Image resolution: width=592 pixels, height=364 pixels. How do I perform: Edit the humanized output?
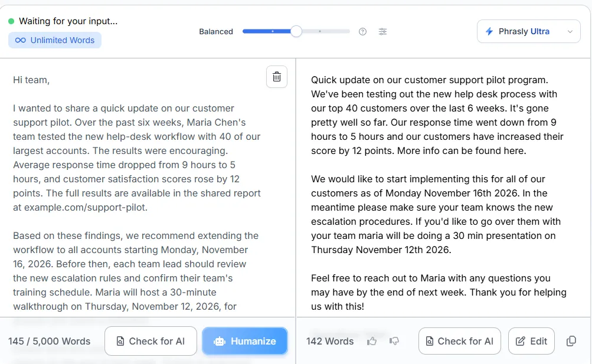click(x=531, y=341)
